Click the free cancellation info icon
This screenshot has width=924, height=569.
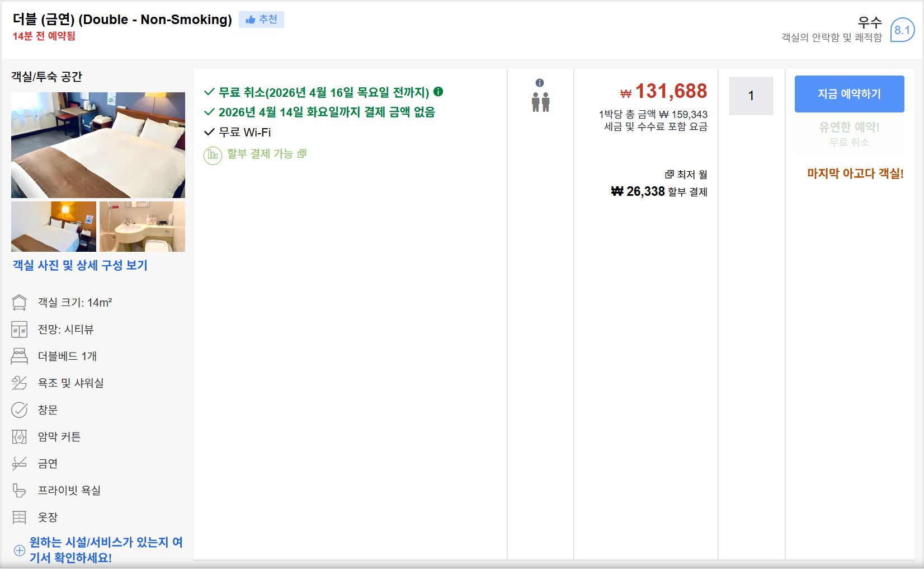tap(439, 91)
